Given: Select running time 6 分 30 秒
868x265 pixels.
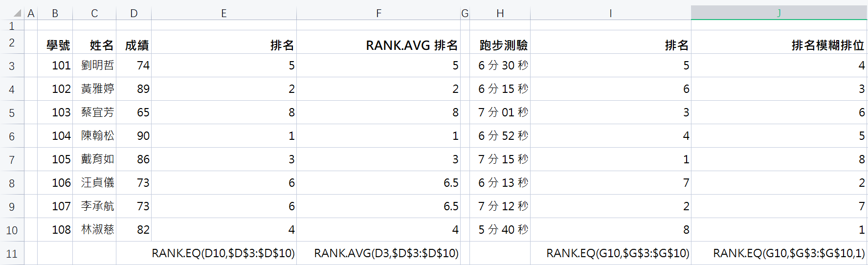Looking at the screenshot, I should (x=500, y=66).
